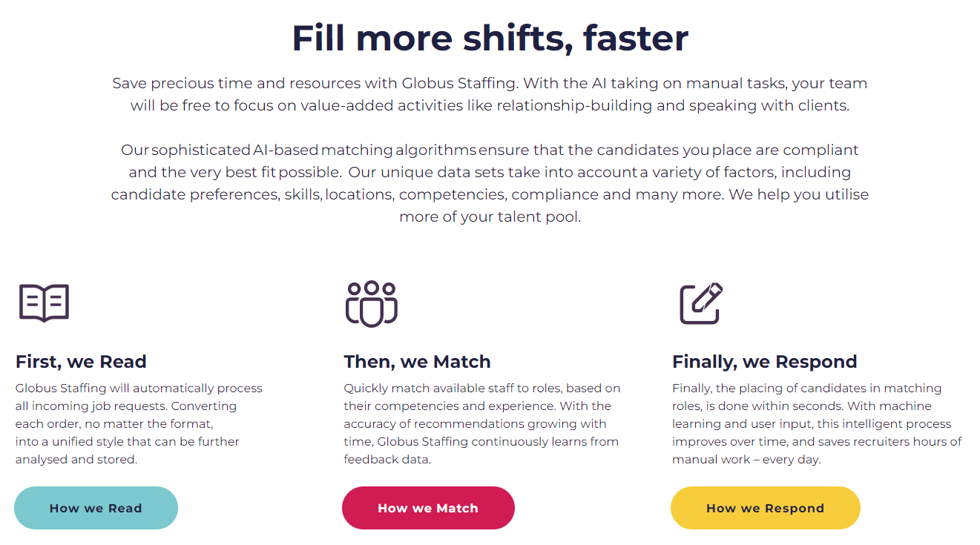980x545 pixels.
Task: Select the icon above 'Then, we Match'
Action: click(x=372, y=303)
